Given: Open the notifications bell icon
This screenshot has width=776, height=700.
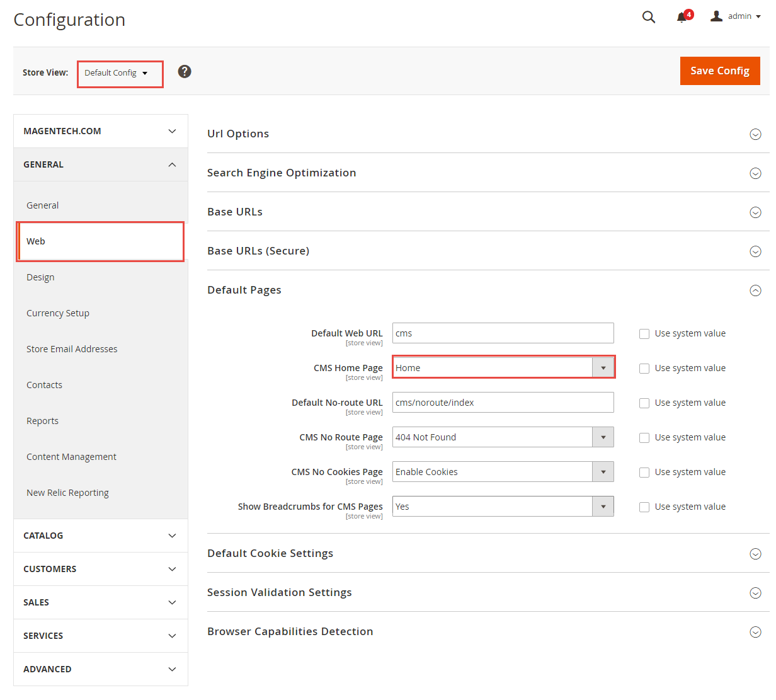Looking at the screenshot, I should pyautogui.click(x=682, y=17).
